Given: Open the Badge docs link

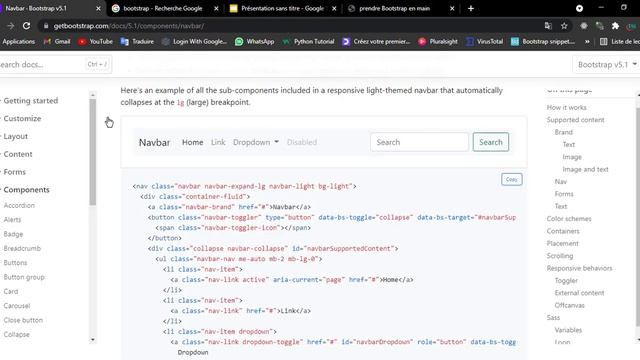Looking at the screenshot, I should (x=13, y=234).
